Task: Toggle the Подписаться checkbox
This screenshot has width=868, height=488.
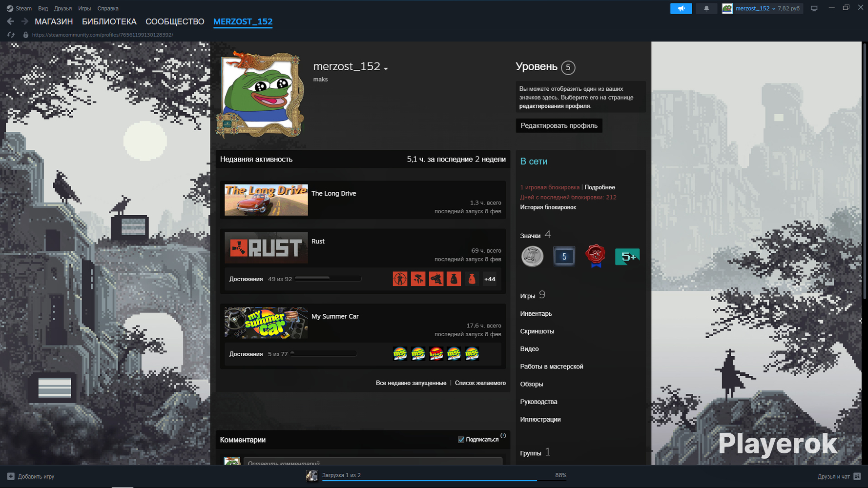Action: pos(461,440)
